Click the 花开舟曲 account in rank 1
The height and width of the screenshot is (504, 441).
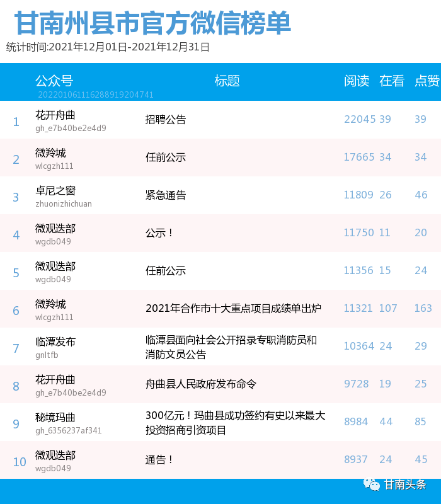pyautogui.click(x=55, y=115)
